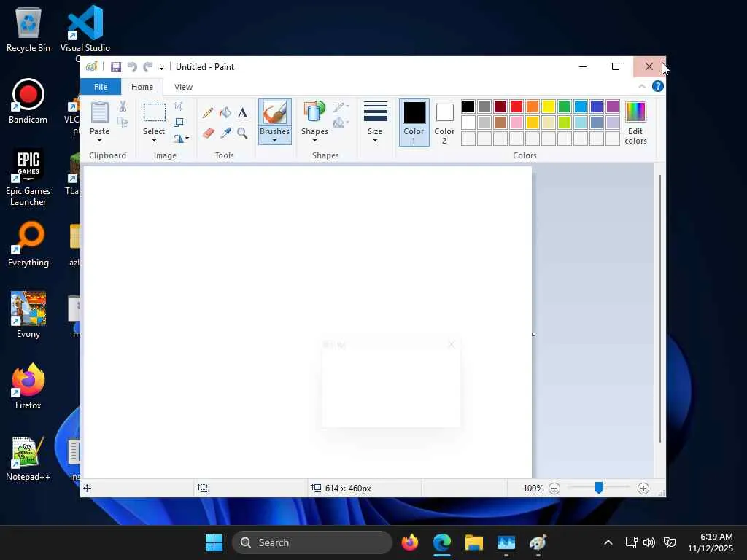This screenshot has height=560, width=747.
Task: Select the Color picker eyedropper tool
Action: coord(225,133)
